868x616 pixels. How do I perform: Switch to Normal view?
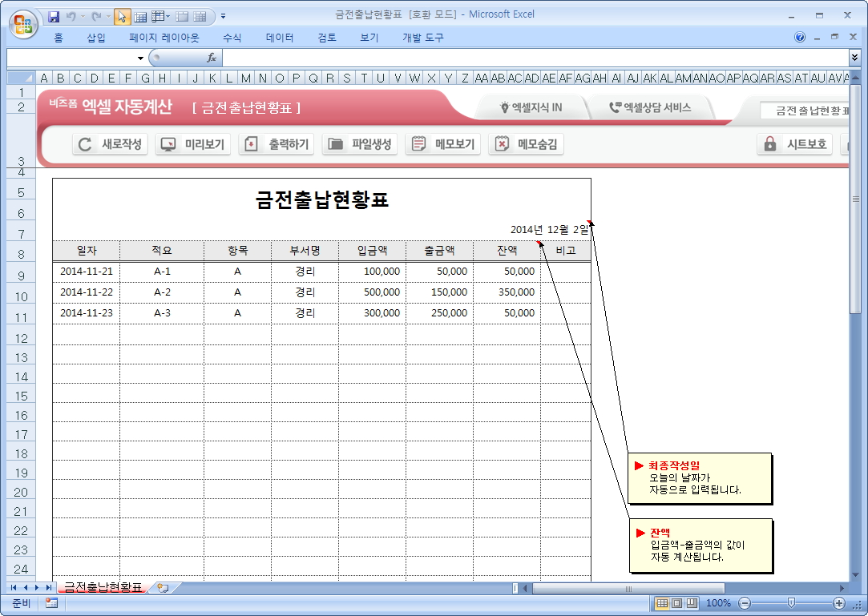(661, 603)
